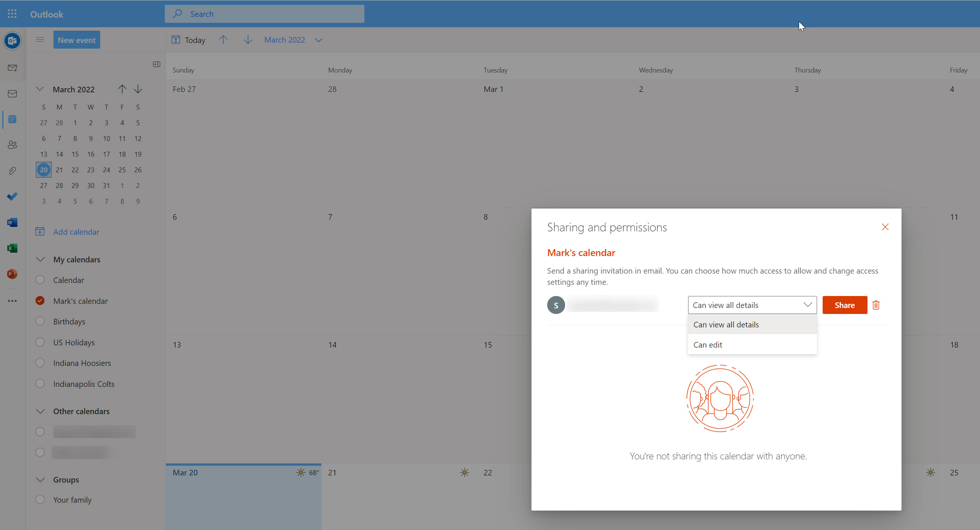This screenshot has width=980, height=530.
Task: Expand the March 2022 month picker
Action: click(319, 40)
